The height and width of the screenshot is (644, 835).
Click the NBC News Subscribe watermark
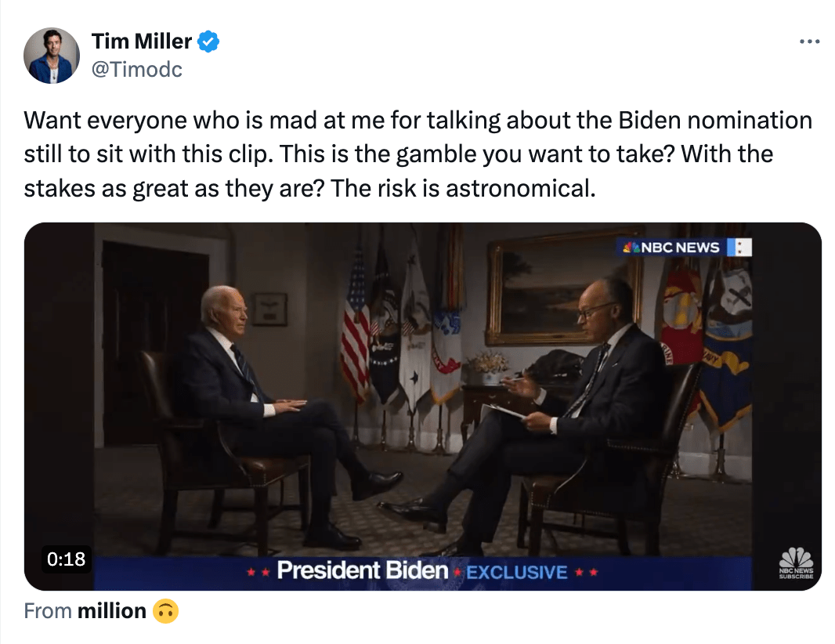pos(796,564)
